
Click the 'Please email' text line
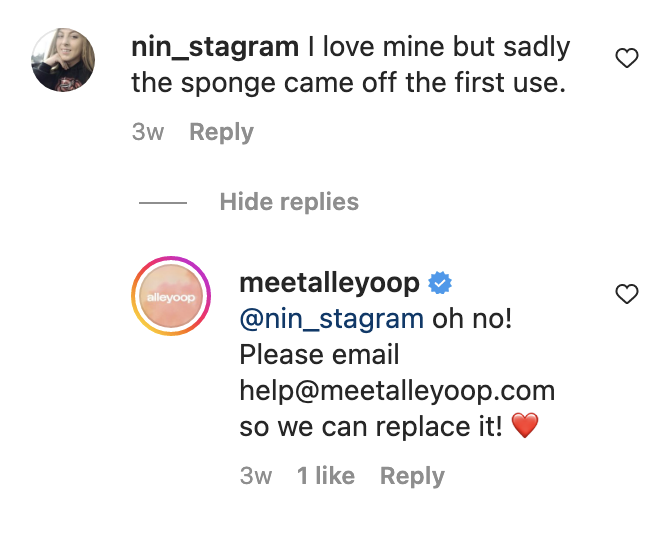319,355
